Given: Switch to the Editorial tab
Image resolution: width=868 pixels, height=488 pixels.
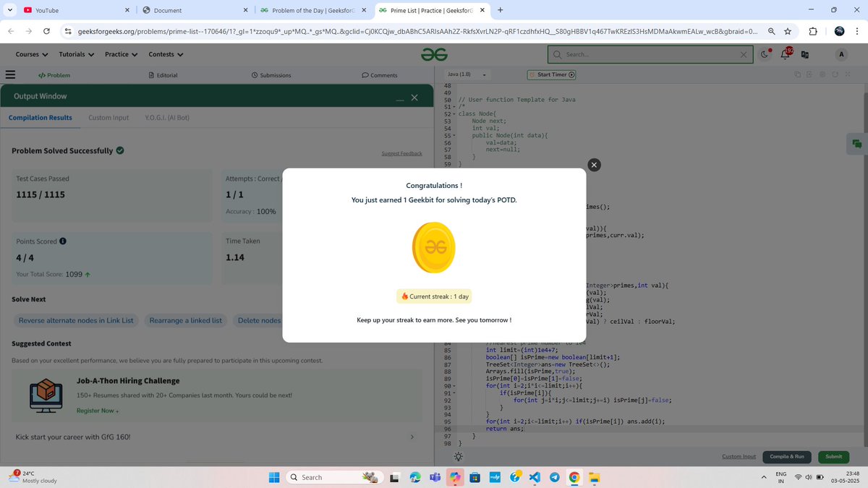Looking at the screenshot, I should [163, 75].
